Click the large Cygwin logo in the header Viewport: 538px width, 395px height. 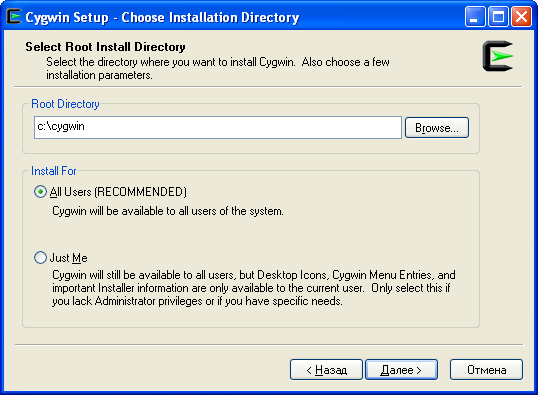point(498,56)
